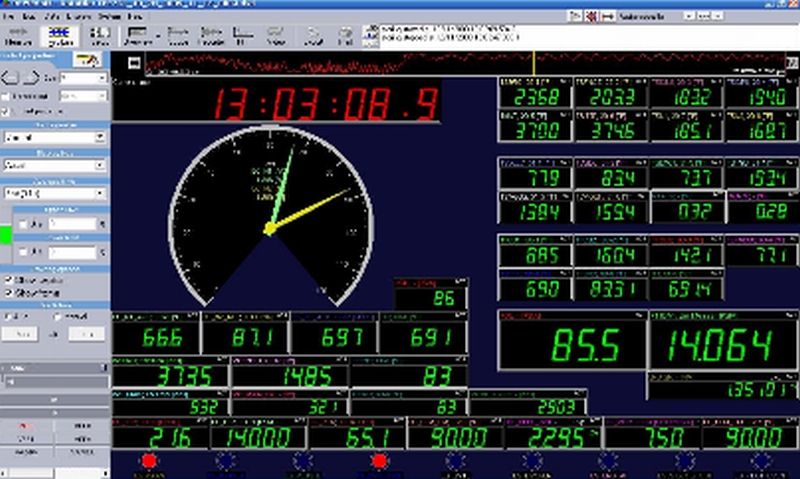Click the upper value field beside the green bar

pyautogui.click(x=72, y=224)
